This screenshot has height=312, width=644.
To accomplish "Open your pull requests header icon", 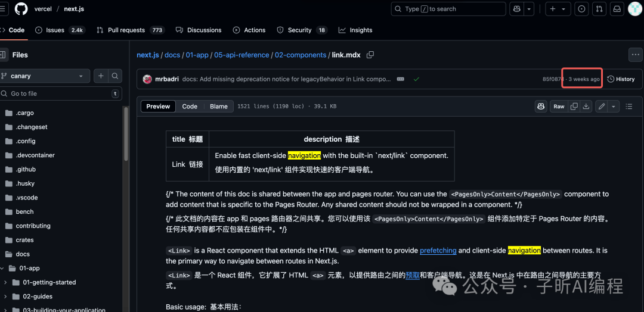I will tap(599, 9).
